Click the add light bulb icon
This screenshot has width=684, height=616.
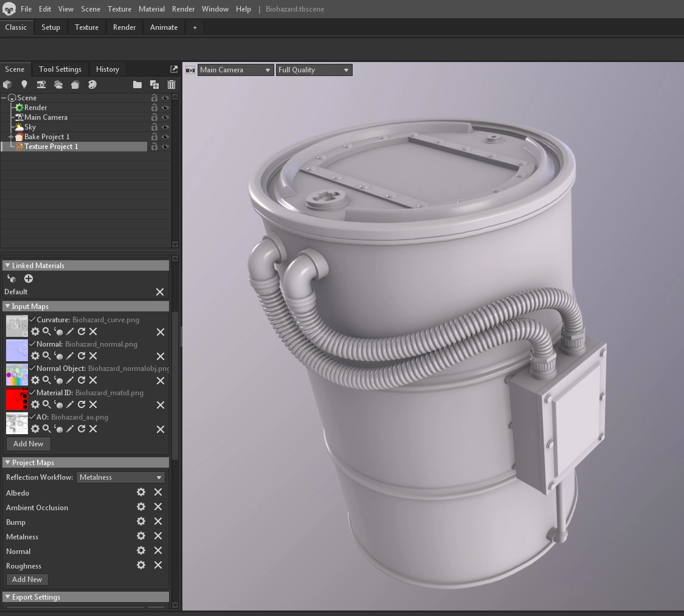click(x=24, y=85)
